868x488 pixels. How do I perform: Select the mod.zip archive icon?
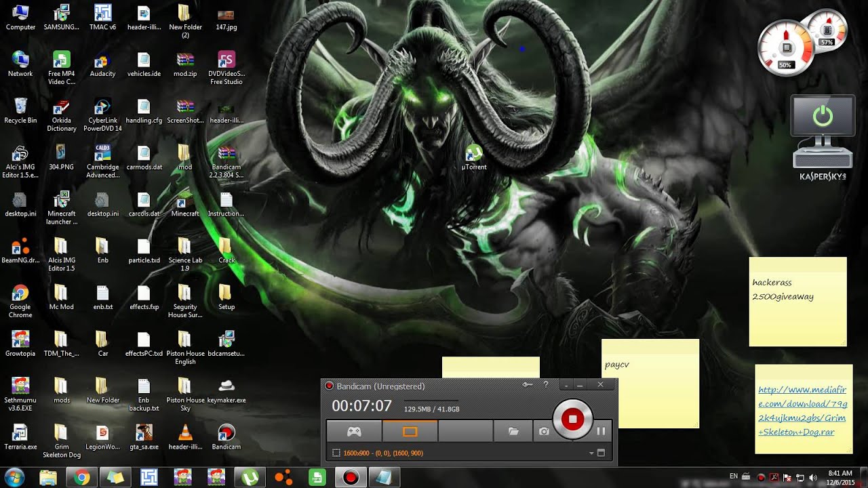click(185, 64)
